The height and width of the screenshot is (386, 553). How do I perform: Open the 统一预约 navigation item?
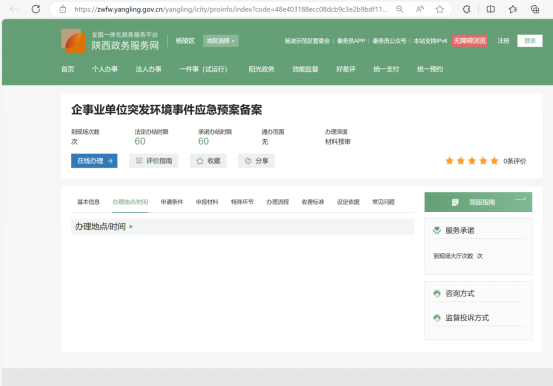tap(430, 69)
